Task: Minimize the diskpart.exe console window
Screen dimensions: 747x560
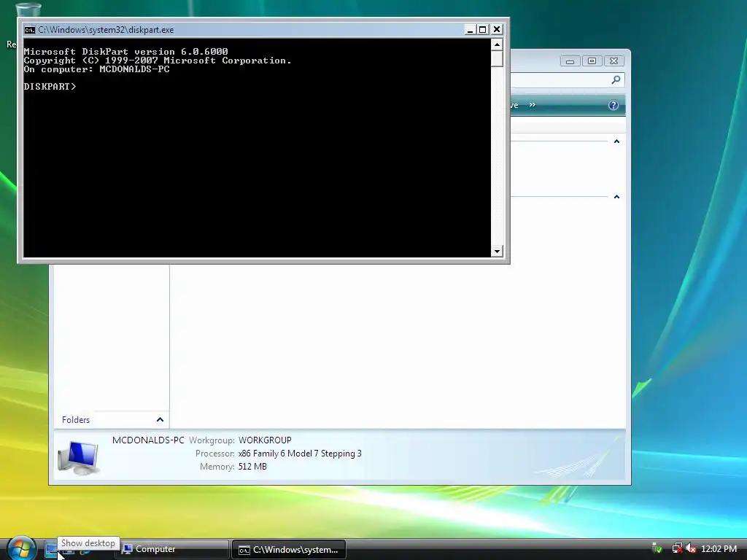Action: [x=470, y=29]
